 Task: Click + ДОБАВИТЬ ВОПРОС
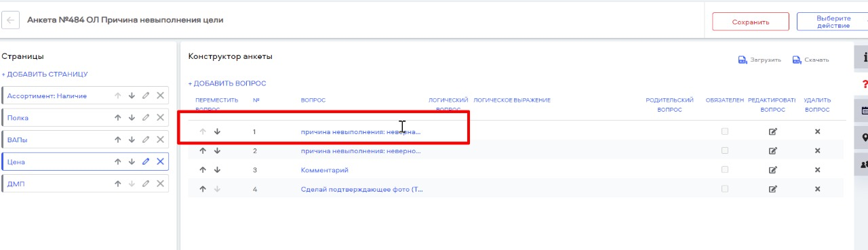tap(227, 83)
